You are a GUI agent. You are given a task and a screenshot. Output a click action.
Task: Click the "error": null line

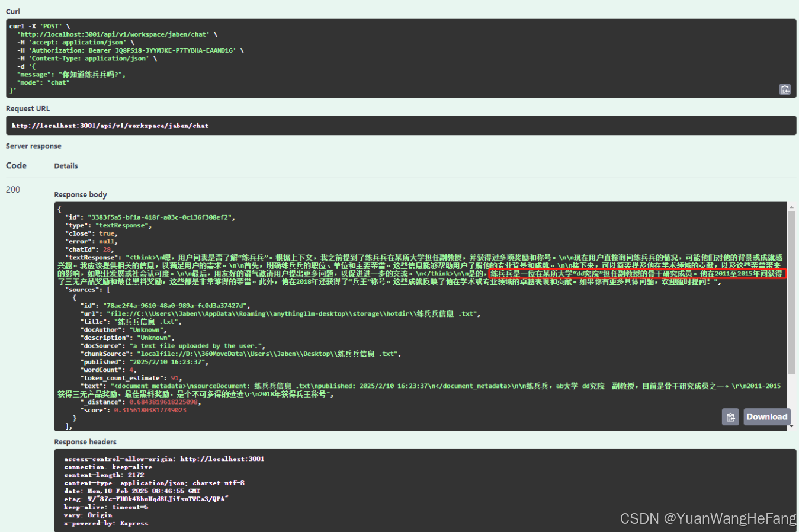pos(91,242)
